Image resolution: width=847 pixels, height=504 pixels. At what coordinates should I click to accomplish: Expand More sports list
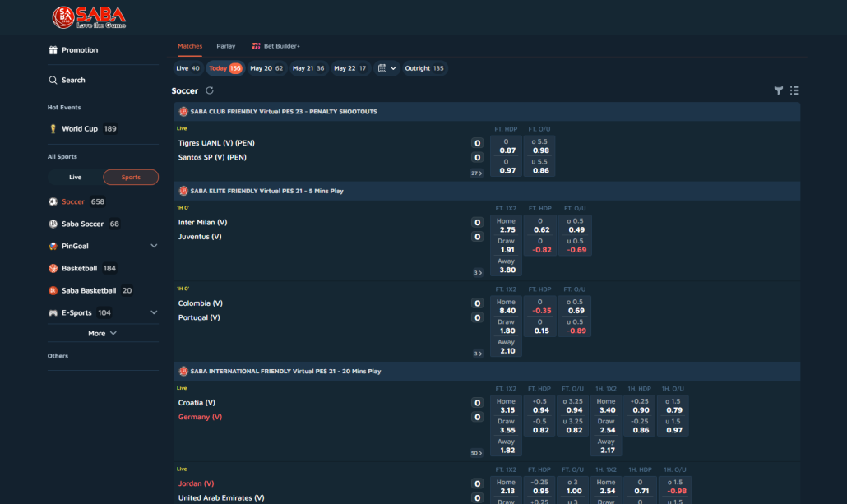point(103,333)
